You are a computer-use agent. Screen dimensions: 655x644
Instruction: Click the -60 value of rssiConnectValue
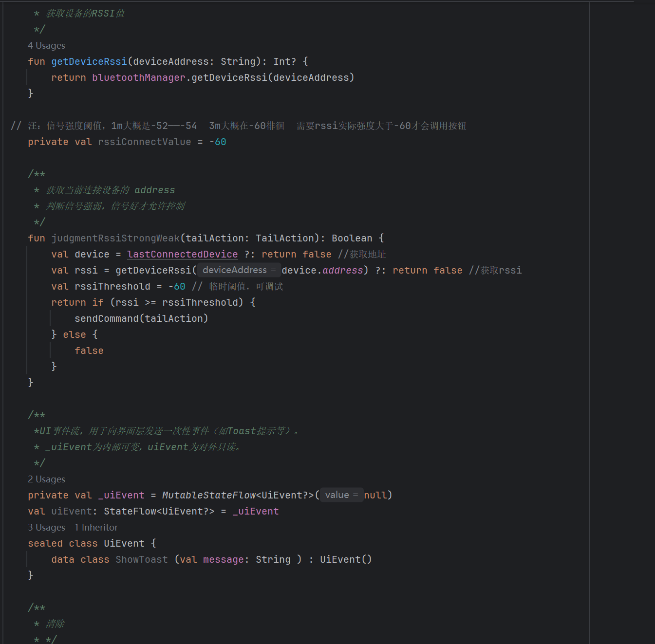point(218,142)
